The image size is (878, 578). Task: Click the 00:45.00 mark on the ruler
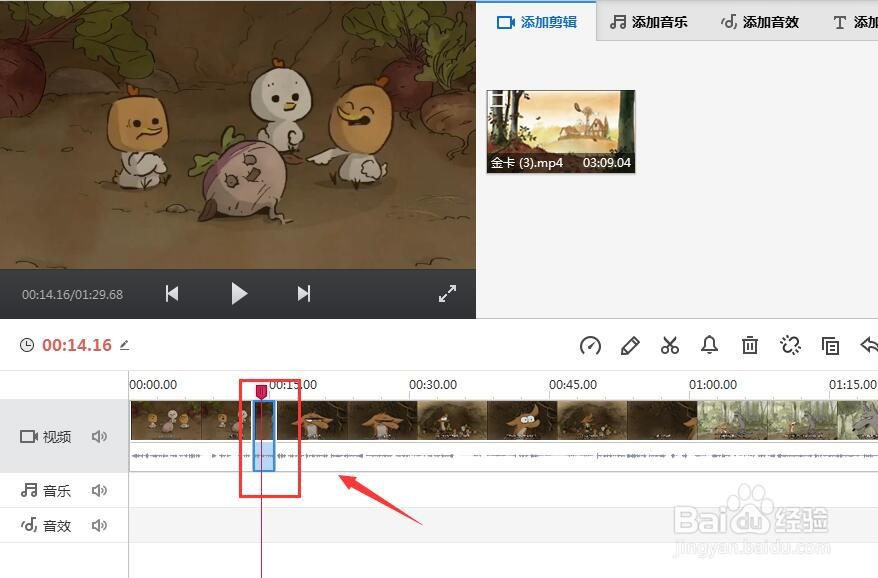(x=573, y=385)
